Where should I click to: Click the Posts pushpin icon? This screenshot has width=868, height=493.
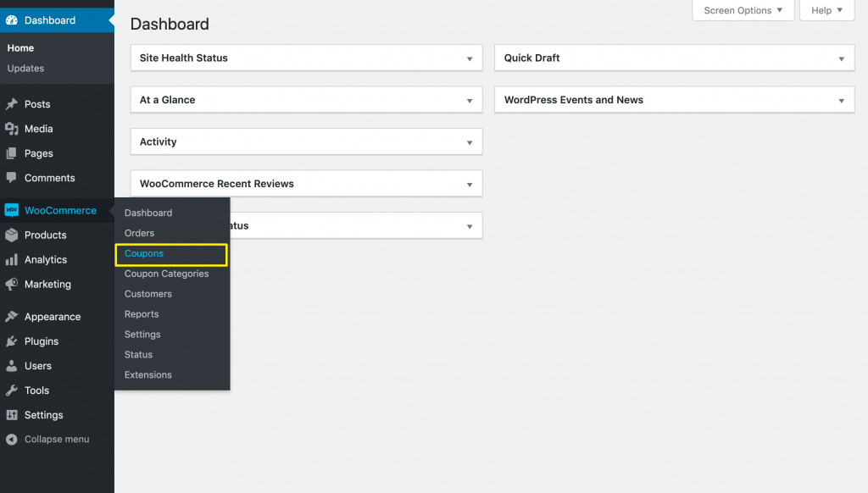point(12,104)
